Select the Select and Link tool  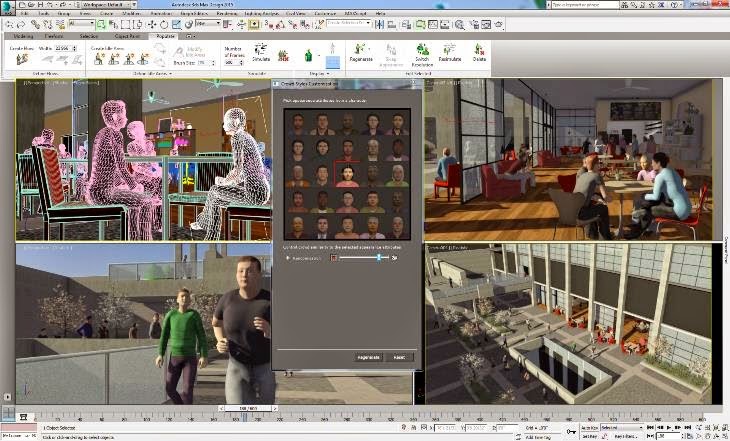pos(35,25)
